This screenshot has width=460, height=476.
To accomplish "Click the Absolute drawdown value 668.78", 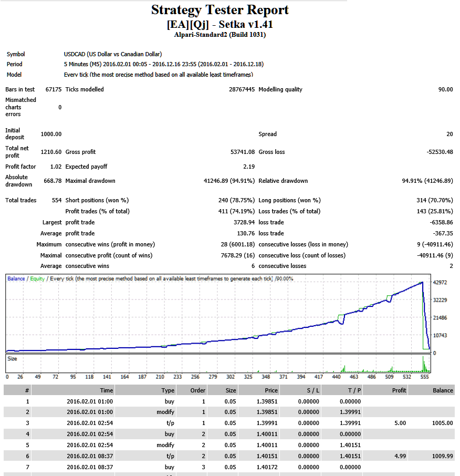I will tap(53, 181).
